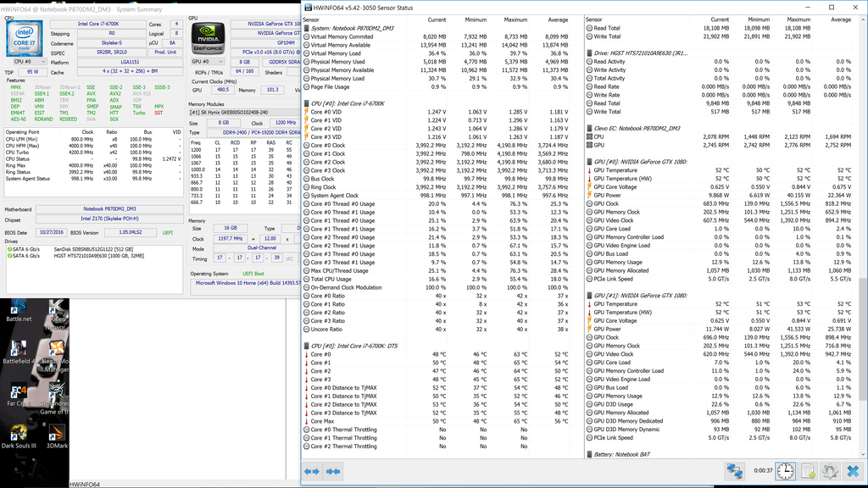Start sensor logging with the file-plus icon

pyautogui.click(x=808, y=471)
